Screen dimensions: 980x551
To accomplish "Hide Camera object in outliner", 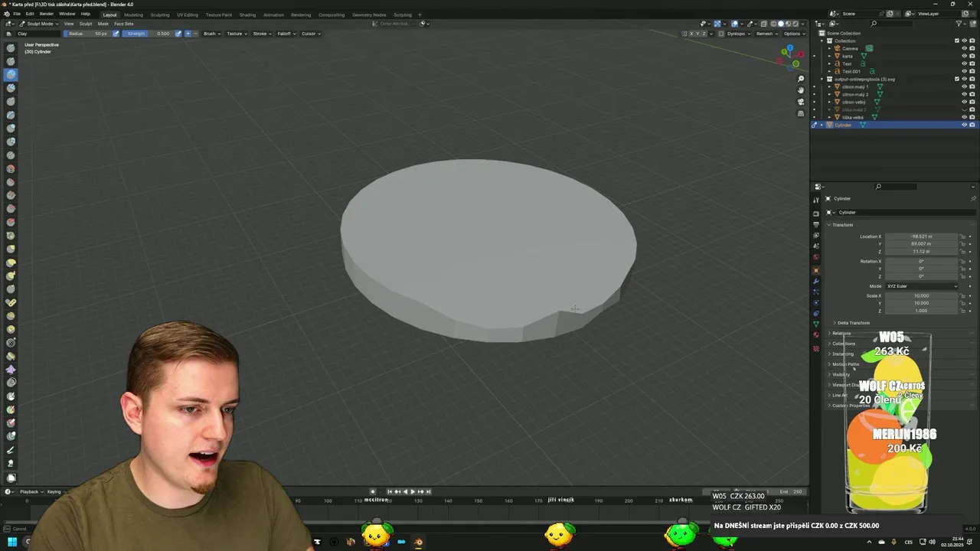I will [x=964, y=48].
